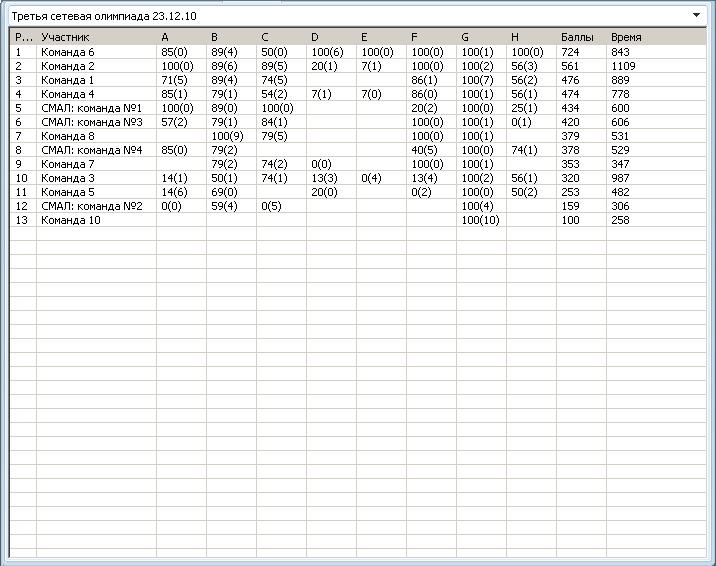Viewport: 716px width, 566px height.
Task: Click cell '50(2)' in Команда 5 row
Action: pos(524,192)
